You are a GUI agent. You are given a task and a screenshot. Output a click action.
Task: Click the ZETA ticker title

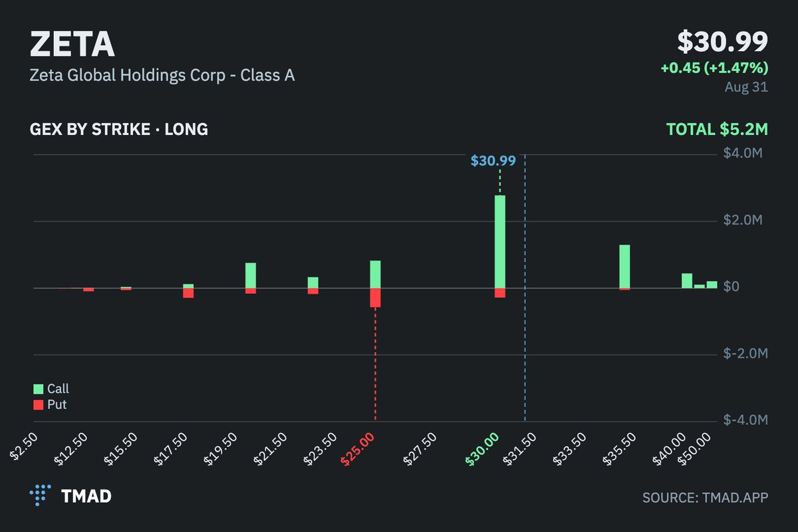tap(72, 45)
